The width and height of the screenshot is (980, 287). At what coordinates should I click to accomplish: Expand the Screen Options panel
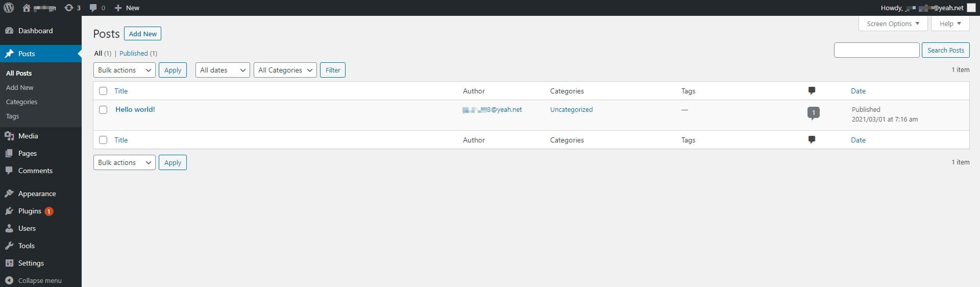892,23
